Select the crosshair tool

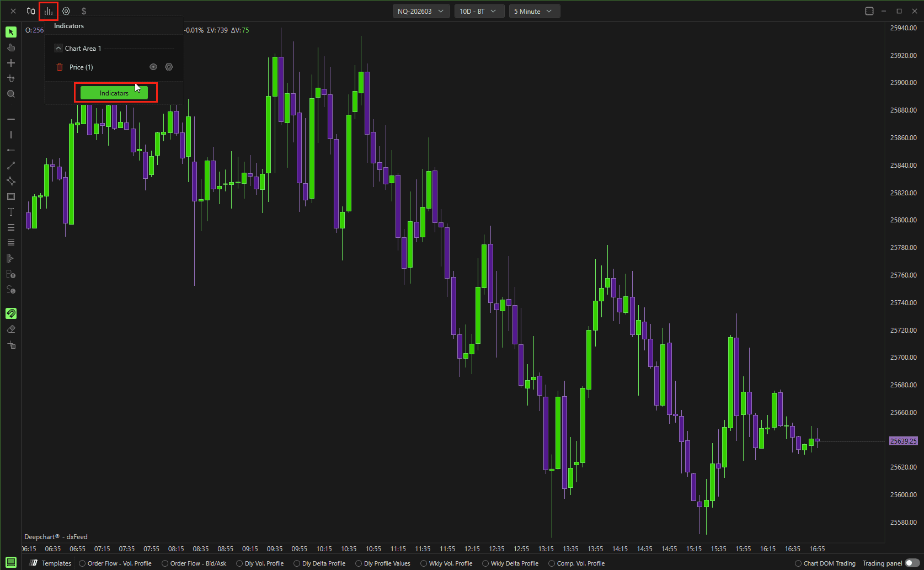11,63
